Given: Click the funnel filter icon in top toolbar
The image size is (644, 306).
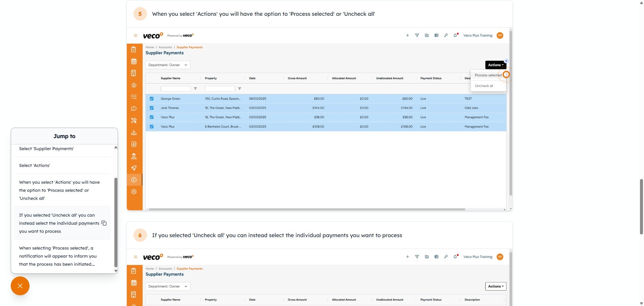Looking at the screenshot, I should pos(417,35).
